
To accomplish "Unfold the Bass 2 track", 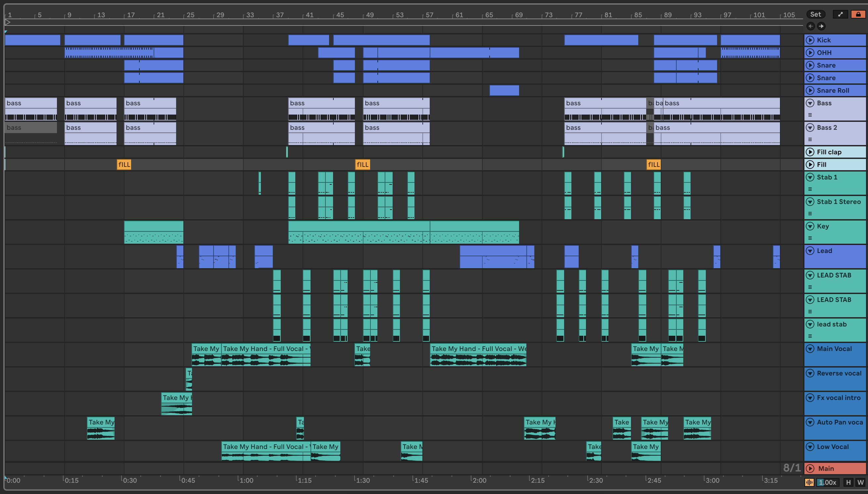I will tap(810, 127).
